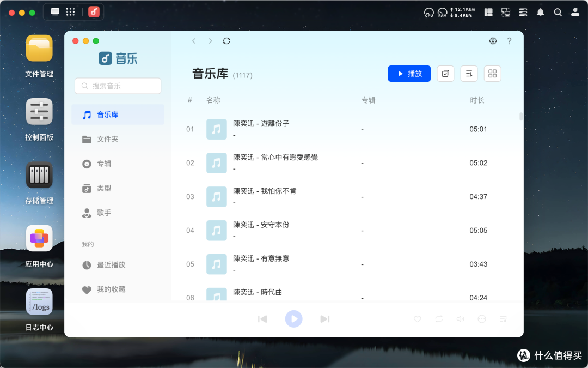Screen dimensions: 588x368
Task: Click the show desktop icon in top bar
Action: point(55,12)
